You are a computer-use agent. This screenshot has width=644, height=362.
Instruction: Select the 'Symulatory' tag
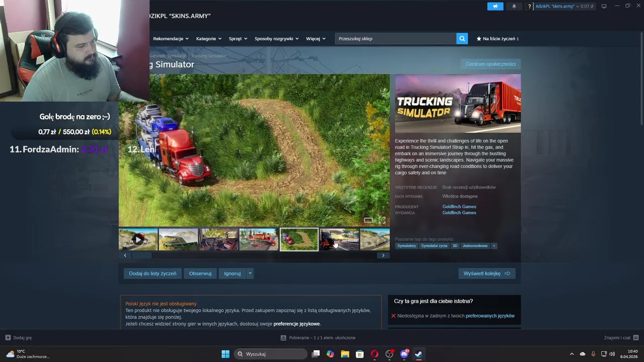[x=407, y=246]
